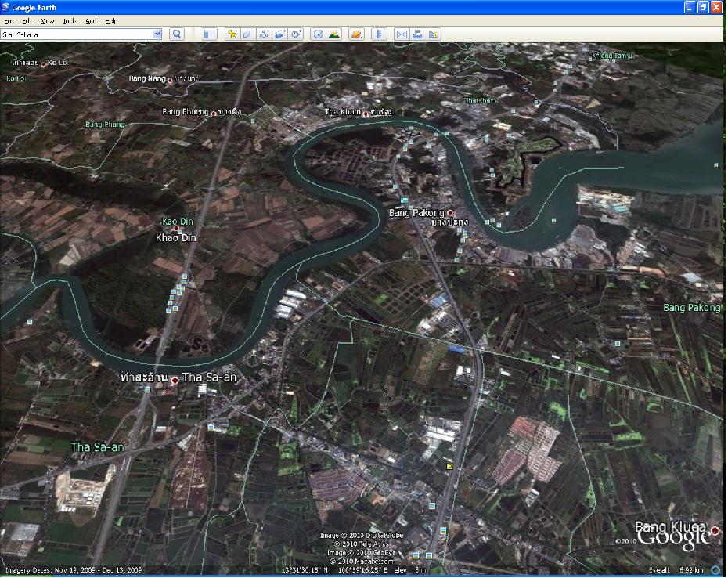Viewport: 728px width, 578px height.
Task: Select the Ko Loi placemark dot
Action: [43, 64]
